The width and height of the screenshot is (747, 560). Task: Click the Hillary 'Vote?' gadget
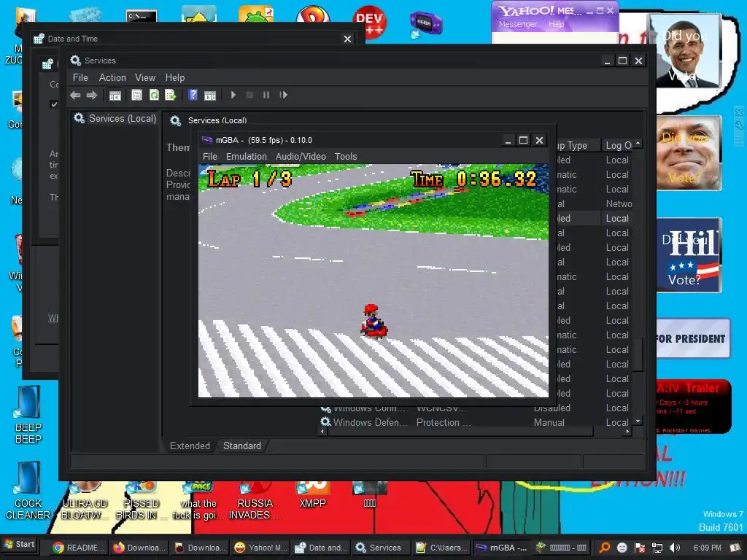click(x=689, y=255)
